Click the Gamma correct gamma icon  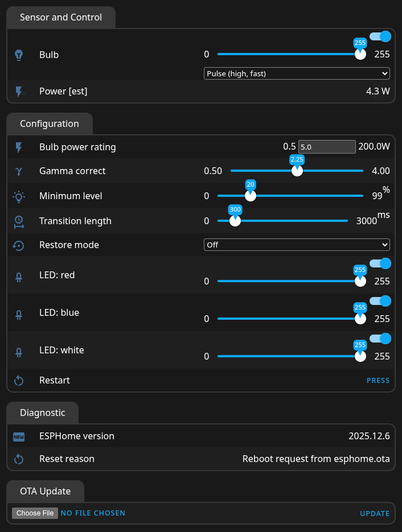pyautogui.click(x=19, y=171)
